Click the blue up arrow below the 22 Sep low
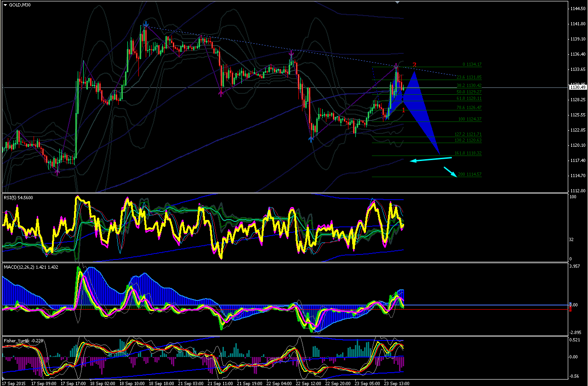 (312, 138)
